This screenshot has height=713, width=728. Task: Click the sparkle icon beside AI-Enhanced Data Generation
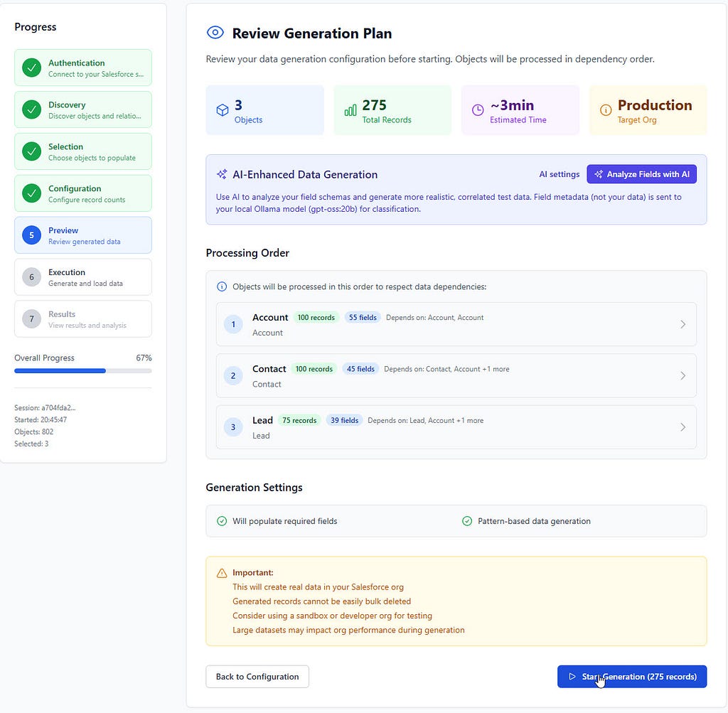(x=222, y=175)
